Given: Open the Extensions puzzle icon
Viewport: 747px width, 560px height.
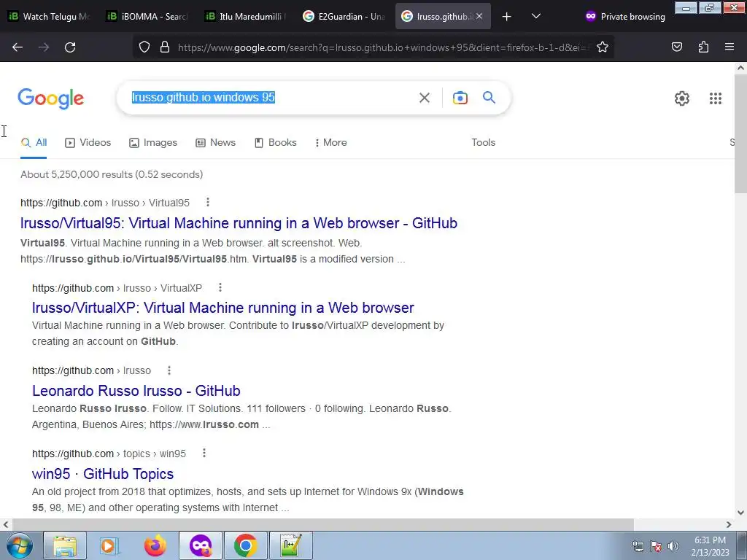Looking at the screenshot, I should [703, 47].
